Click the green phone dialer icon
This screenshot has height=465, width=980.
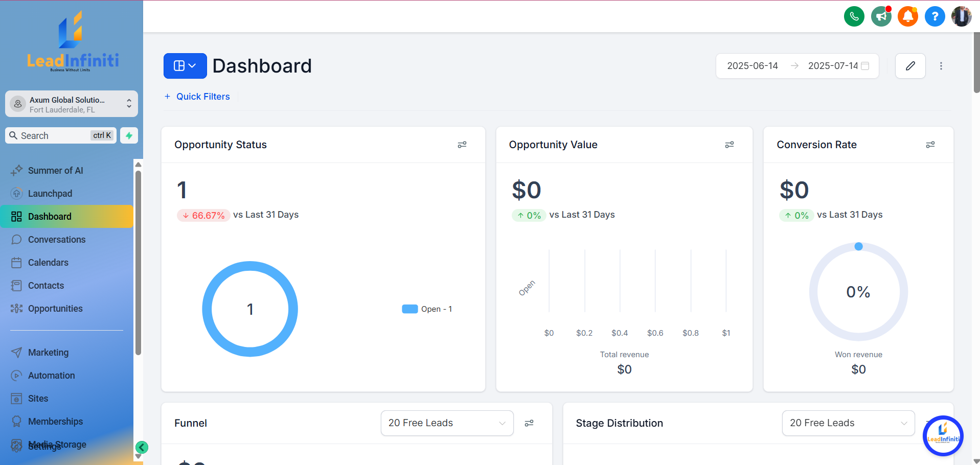854,16
